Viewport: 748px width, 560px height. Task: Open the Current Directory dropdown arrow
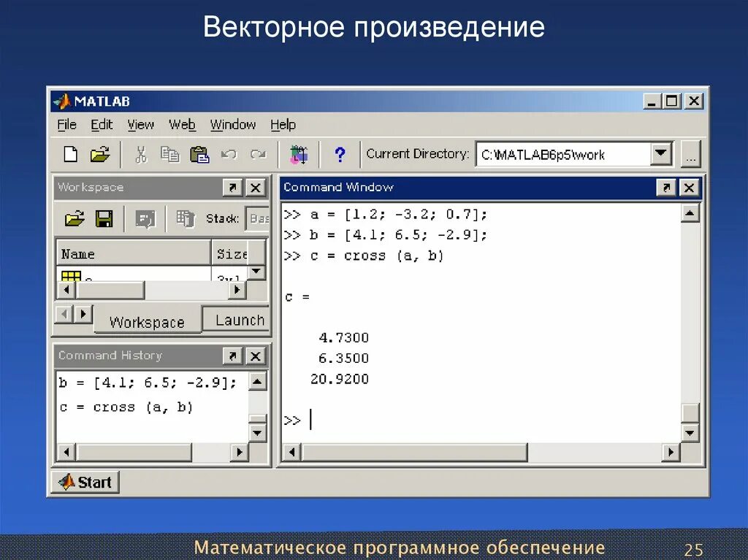click(x=661, y=153)
